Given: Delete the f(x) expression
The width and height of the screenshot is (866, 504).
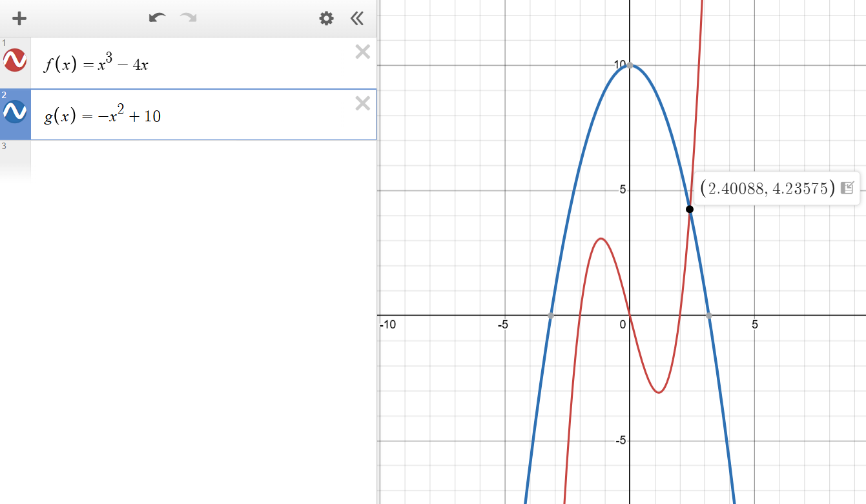Looking at the screenshot, I should 363,52.
